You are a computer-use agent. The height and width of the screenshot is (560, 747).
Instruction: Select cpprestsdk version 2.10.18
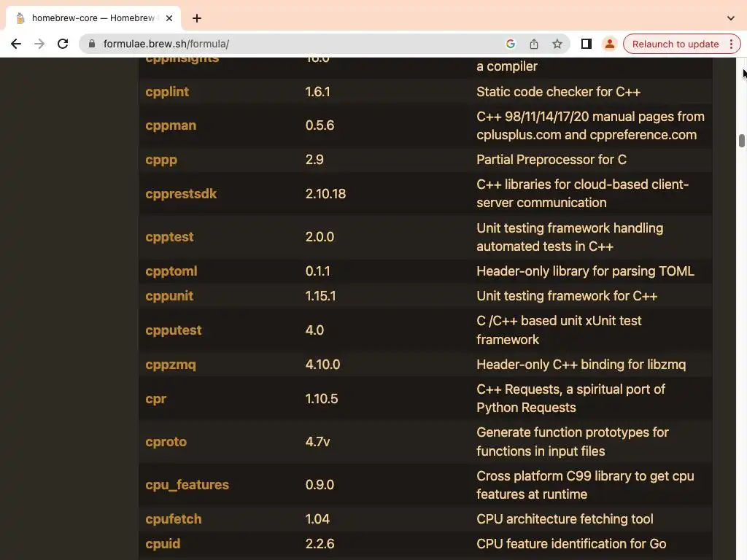[x=326, y=194]
